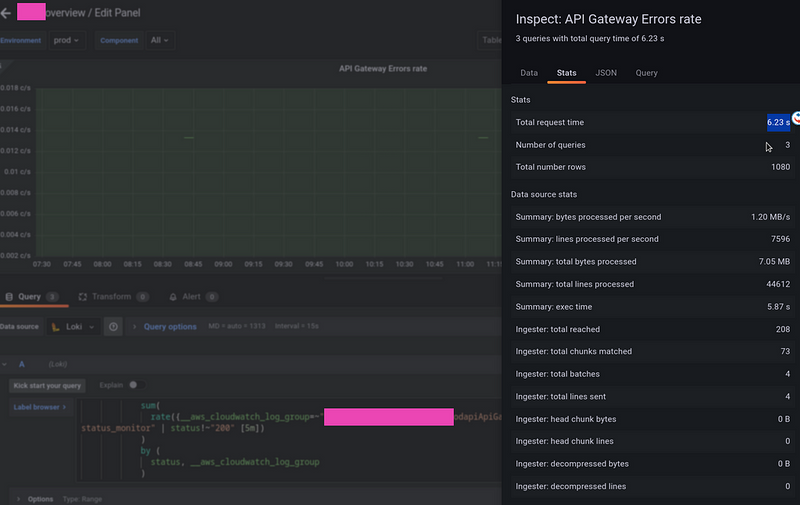This screenshot has height=505, width=800.
Task: Click total lines processed 44612
Action: tap(778, 284)
